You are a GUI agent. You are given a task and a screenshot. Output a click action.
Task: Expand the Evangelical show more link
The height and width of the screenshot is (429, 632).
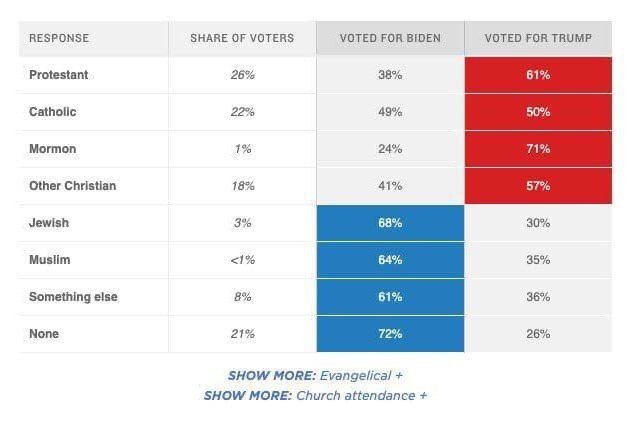point(315,376)
